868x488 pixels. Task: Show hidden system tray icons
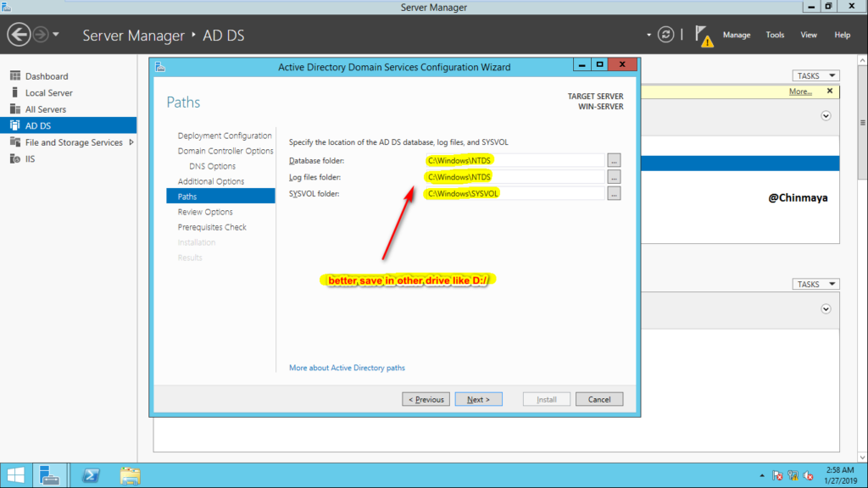tap(762, 476)
